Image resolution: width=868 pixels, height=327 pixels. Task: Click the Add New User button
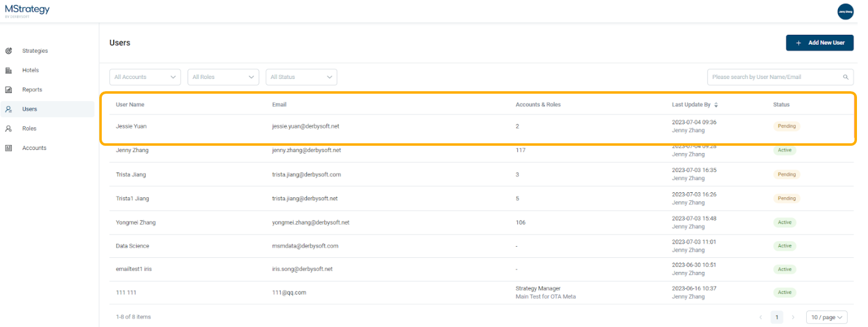coord(820,43)
